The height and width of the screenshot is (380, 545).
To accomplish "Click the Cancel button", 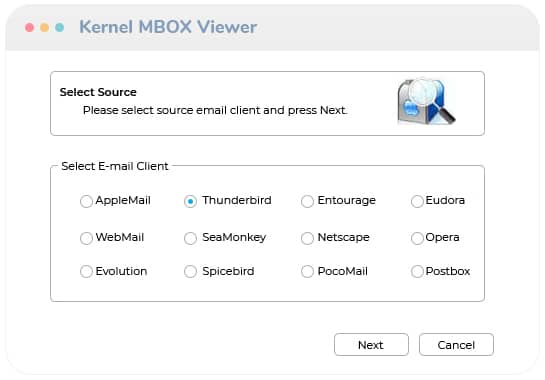I will (x=456, y=345).
